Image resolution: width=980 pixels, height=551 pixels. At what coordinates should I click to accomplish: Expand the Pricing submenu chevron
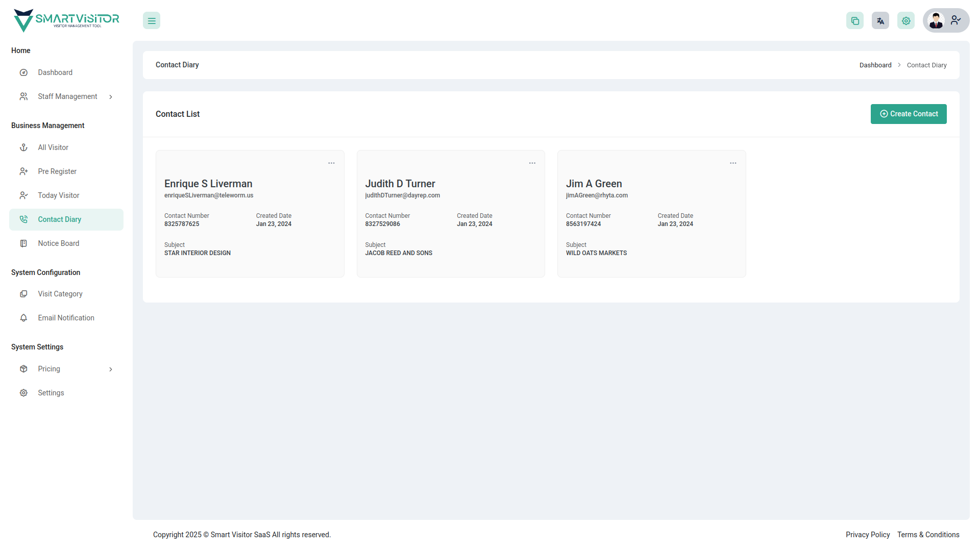point(111,369)
